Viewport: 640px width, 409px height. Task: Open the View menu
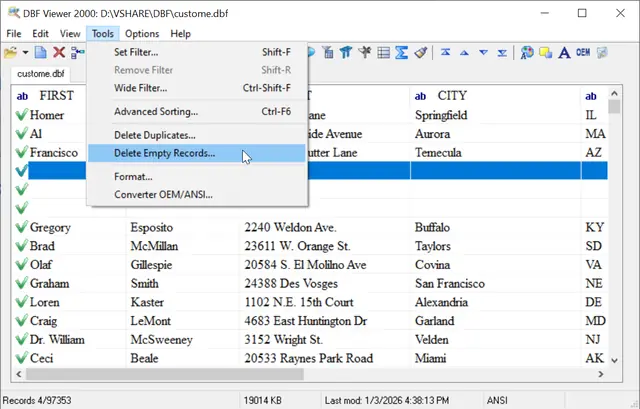click(x=70, y=34)
